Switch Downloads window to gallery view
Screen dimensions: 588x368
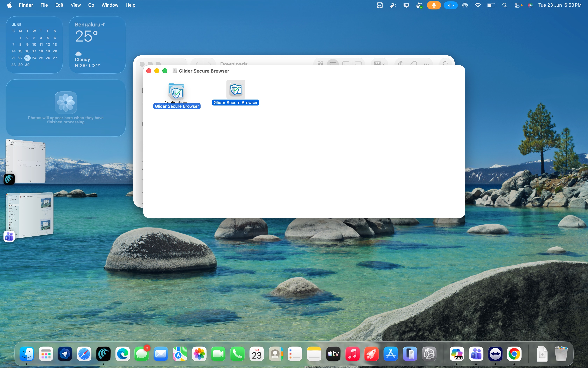coord(358,63)
